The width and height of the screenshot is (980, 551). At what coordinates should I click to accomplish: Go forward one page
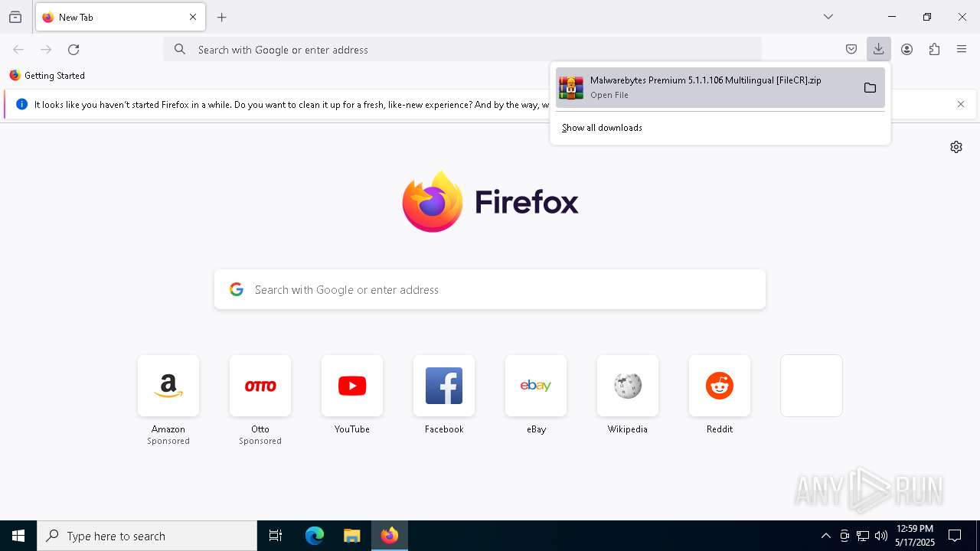pos(46,50)
